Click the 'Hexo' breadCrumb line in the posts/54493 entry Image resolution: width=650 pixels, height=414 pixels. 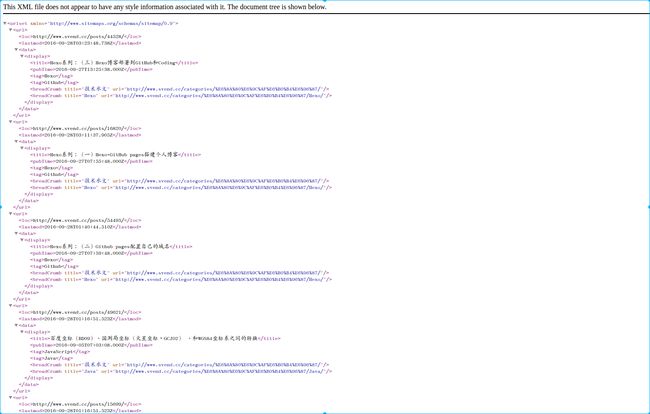pos(181,280)
